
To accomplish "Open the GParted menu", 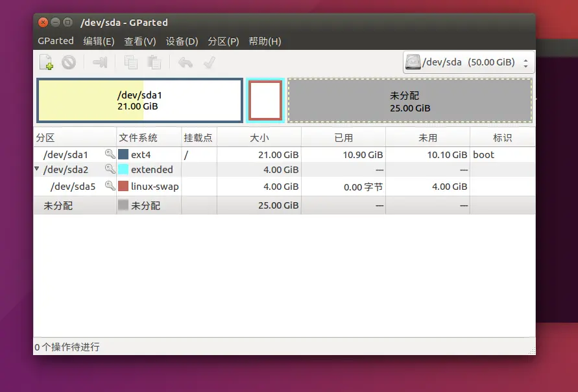I will (x=56, y=41).
